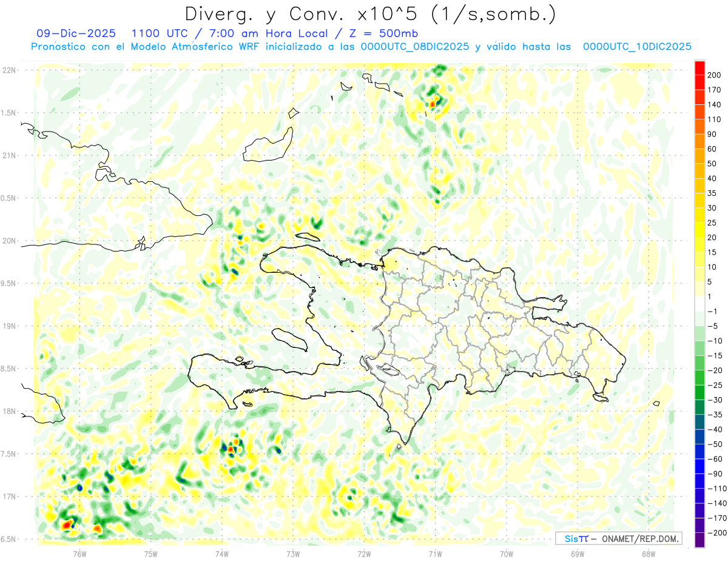This screenshot has height=562, width=728.
Task: Click the '70W' longitude label
Action: [x=507, y=554]
